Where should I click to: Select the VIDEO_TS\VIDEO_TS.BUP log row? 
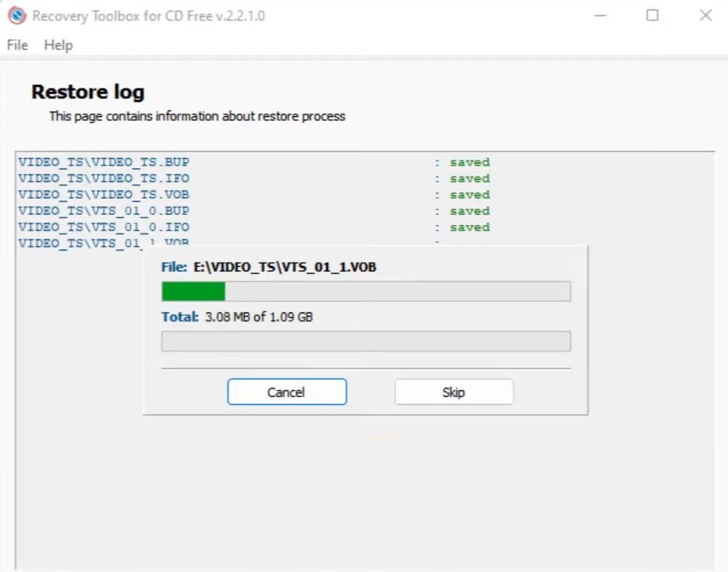coord(254,162)
